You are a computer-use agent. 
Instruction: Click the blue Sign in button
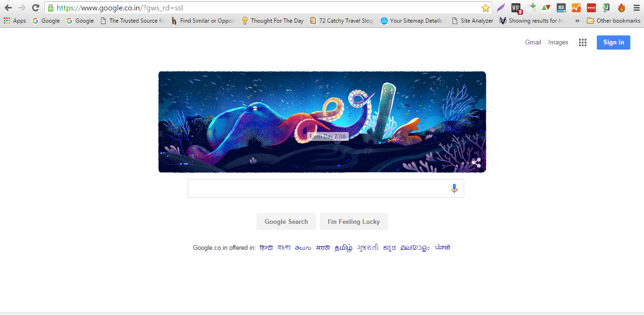(613, 43)
